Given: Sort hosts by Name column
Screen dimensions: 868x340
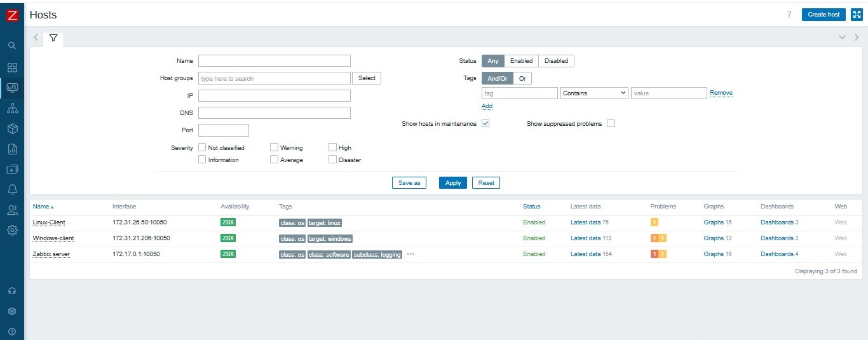Looking at the screenshot, I should [43, 207].
